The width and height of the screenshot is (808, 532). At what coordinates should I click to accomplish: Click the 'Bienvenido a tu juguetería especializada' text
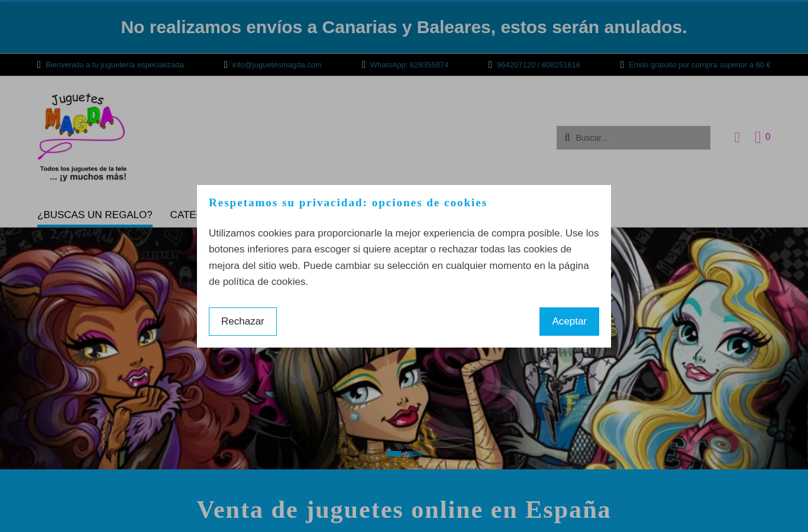pyautogui.click(x=115, y=65)
